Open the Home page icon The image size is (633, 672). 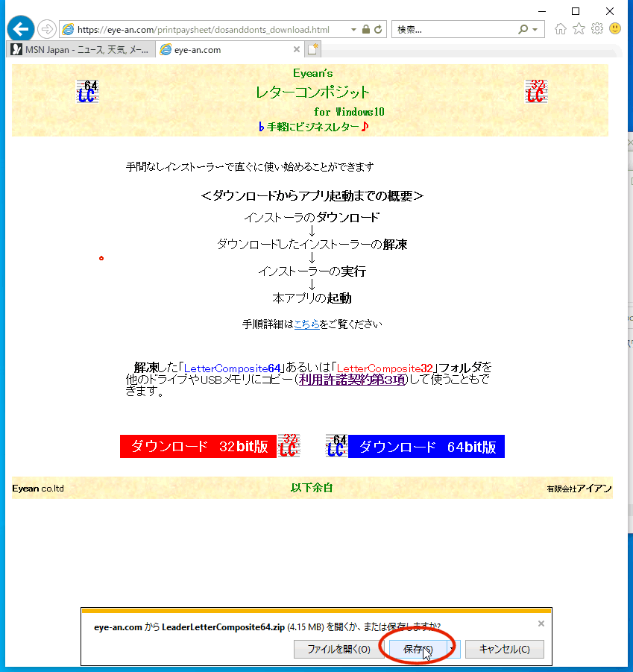point(561,29)
